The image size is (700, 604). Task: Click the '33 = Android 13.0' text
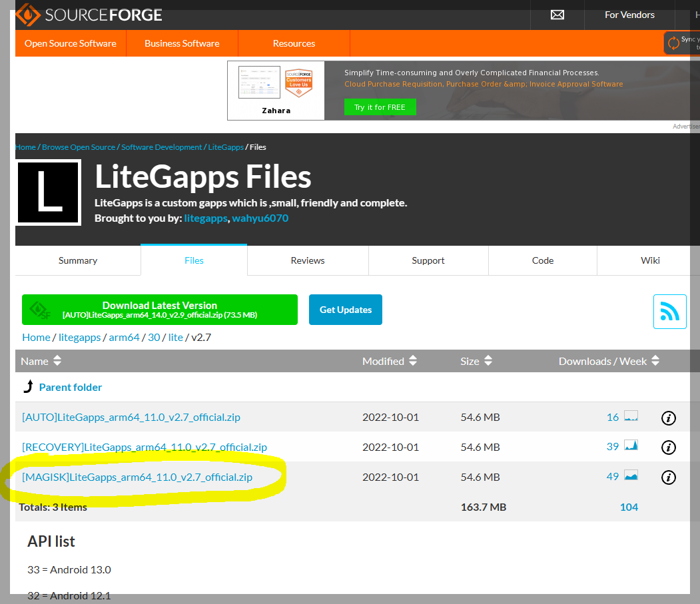pos(69,569)
